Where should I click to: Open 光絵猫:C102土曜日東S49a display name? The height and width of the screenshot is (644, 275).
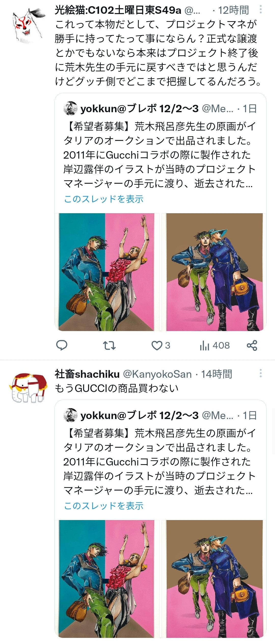click(x=118, y=10)
